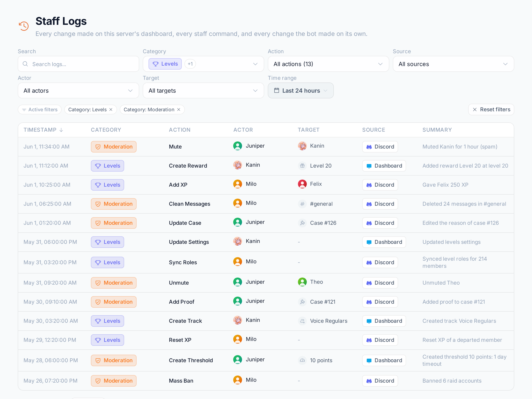Click Felix's red avatar icon
The image size is (532, 399).
point(302,184)
